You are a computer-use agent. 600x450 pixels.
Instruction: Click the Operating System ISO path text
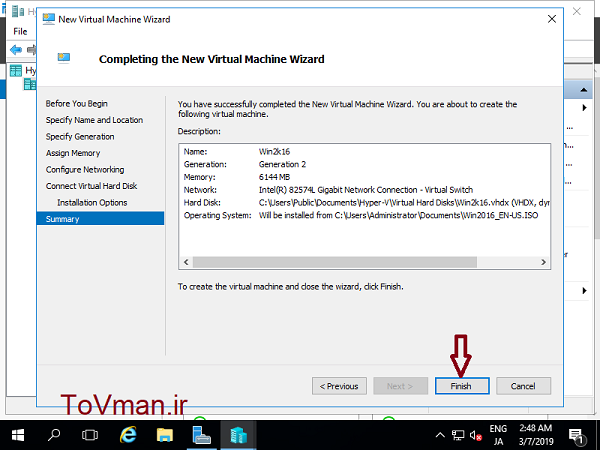point(398,215)
